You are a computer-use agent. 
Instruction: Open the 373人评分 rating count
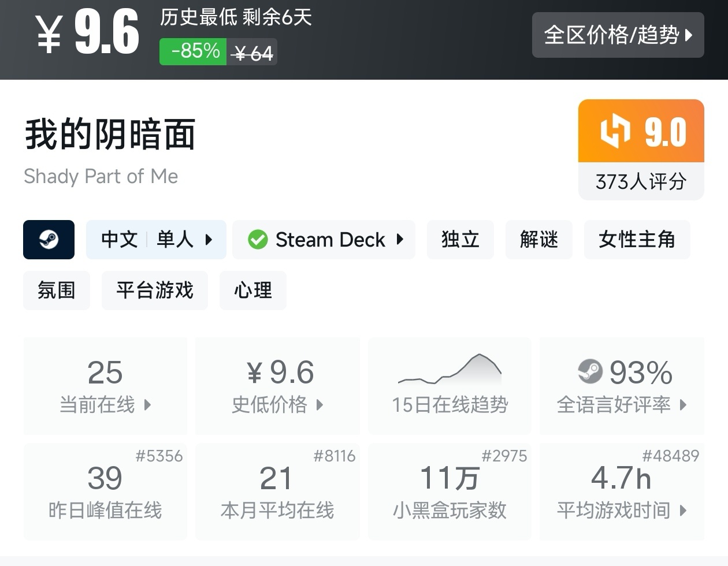[641, 182]
